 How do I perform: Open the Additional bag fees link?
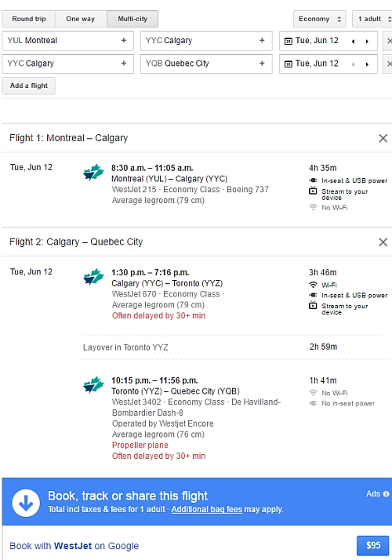[207, 509]
